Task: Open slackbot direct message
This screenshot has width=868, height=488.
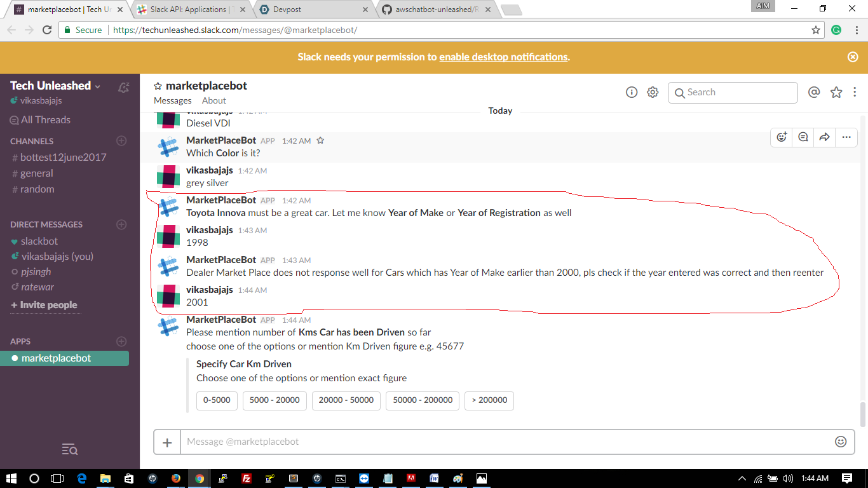Action: coord(39,241)
